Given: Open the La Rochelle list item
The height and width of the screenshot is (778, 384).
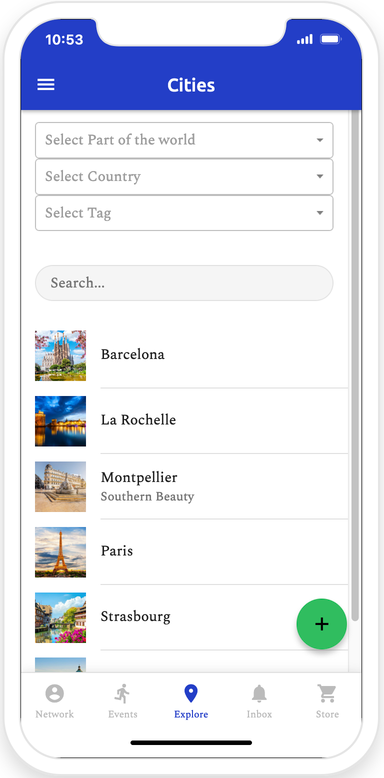Looking at the screenshot, I should (x=191, y=421).
